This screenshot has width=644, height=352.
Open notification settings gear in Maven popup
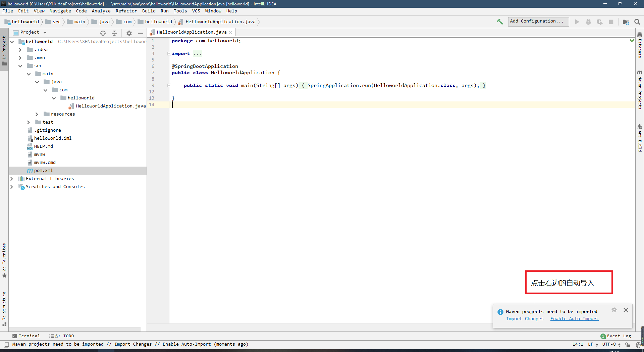click(614, 310)
